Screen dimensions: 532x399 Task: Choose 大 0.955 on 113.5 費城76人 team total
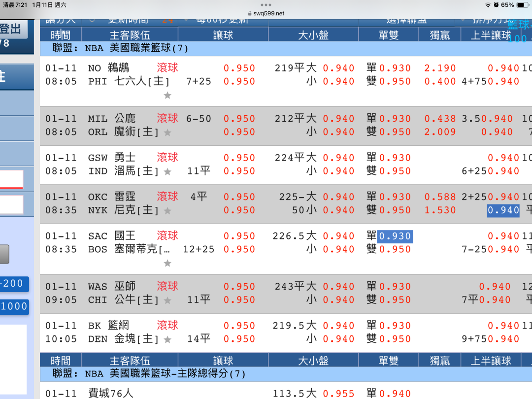[338, 394]
